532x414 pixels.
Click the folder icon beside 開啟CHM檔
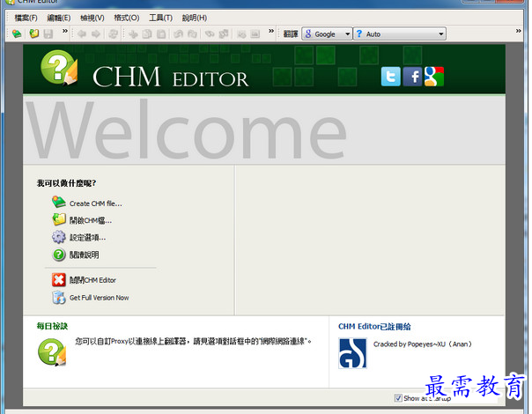coord(59,219)
